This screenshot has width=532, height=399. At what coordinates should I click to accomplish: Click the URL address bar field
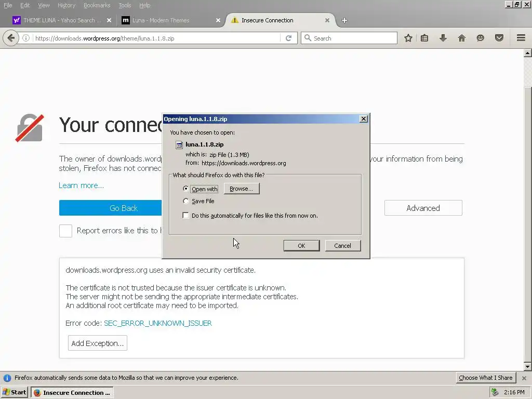pyautogui.click(x=156, y=38)
